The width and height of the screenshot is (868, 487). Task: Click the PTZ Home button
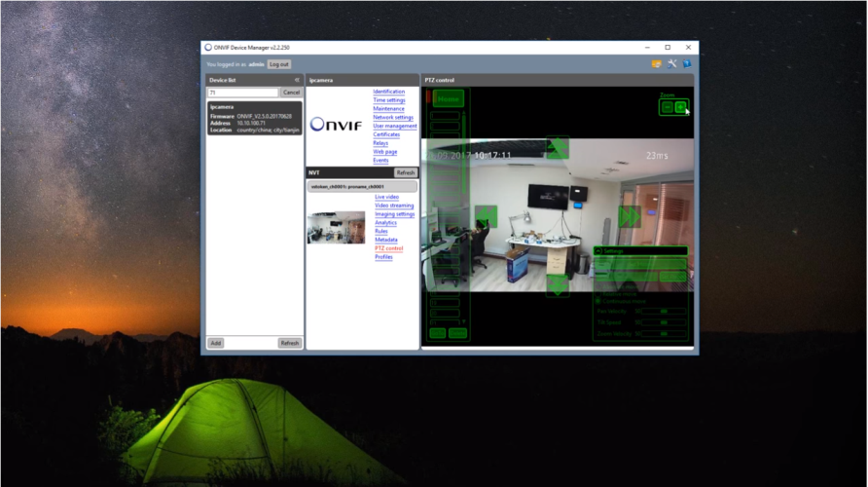coord(449,99)
